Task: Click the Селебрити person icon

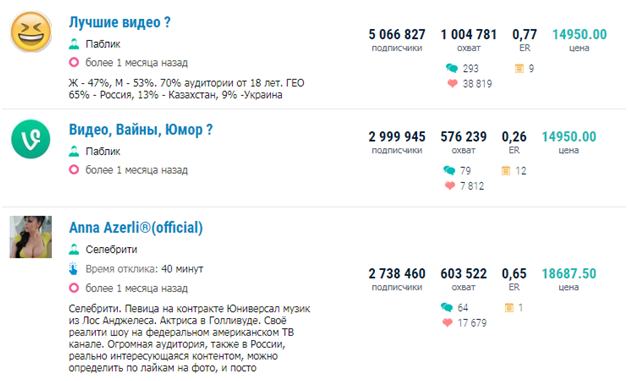Action: pyautogui.click(x=74, y=250)
